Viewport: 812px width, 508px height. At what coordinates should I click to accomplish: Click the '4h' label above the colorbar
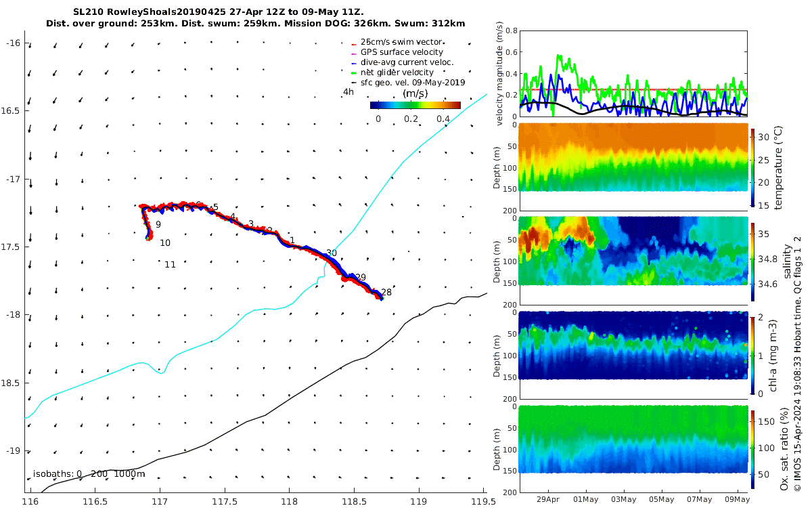click(x=348, y=91)
